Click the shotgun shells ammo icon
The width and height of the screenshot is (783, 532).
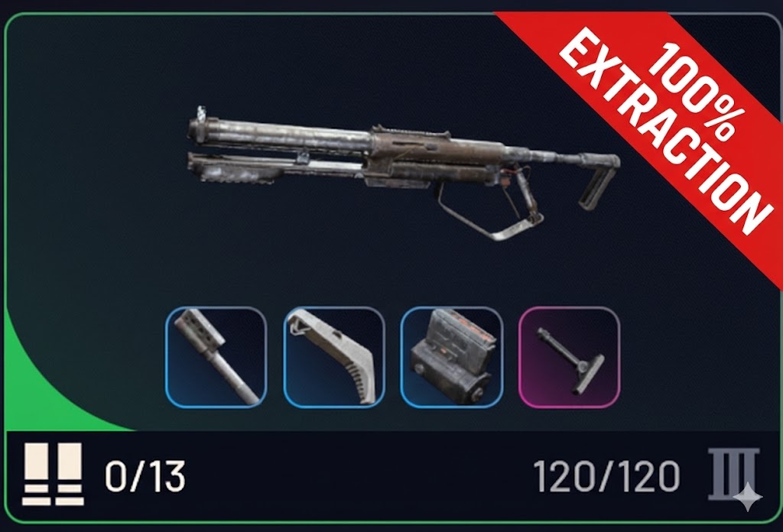coord(53,474)
